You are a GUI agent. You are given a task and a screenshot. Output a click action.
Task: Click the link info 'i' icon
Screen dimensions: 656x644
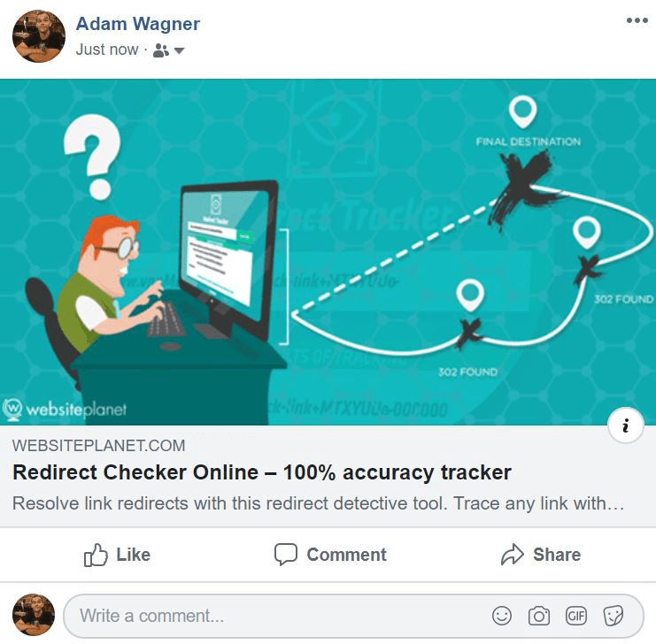pos(625,425)
